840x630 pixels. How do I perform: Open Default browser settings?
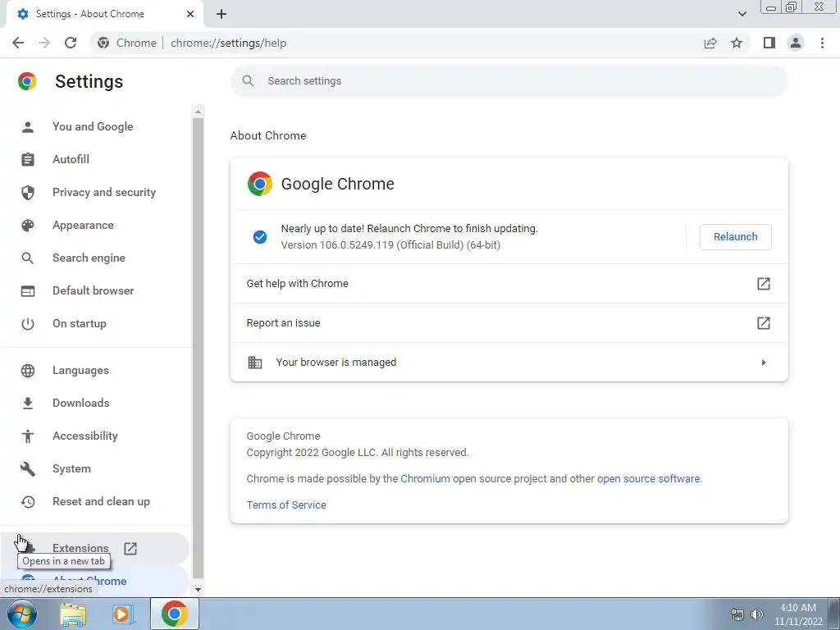[94, 291]
